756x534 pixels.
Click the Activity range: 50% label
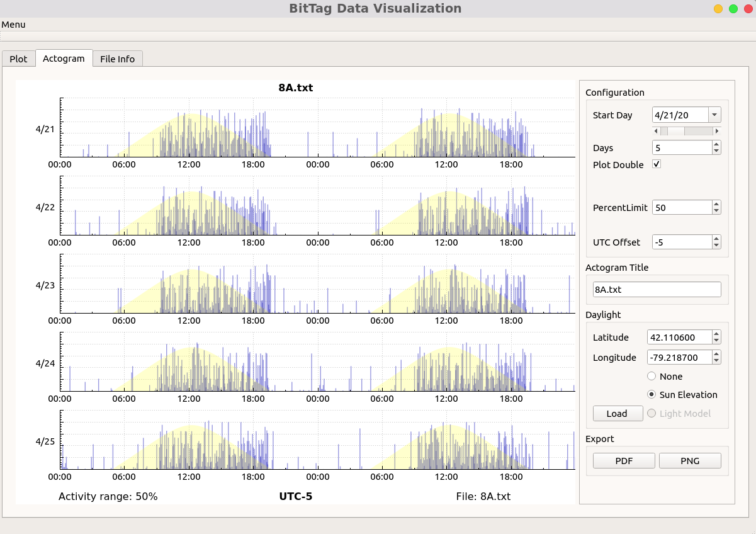(x=108, y=496)
